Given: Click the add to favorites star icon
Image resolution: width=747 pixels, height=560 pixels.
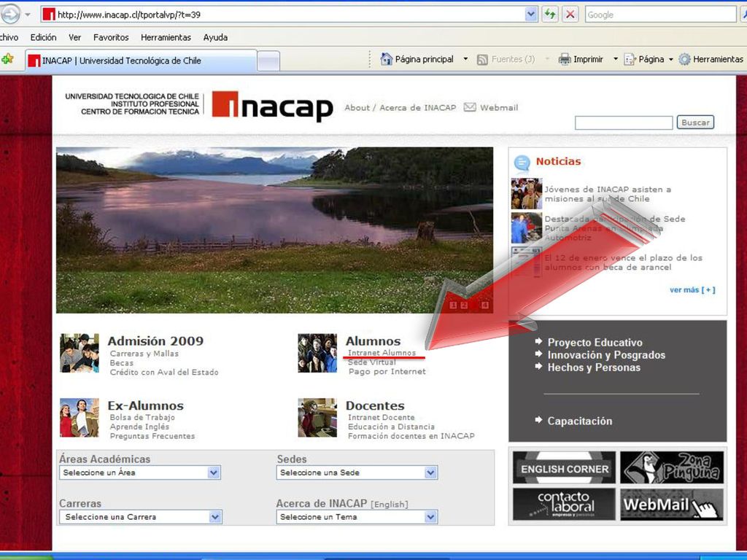Looking at the screenshot, I should 7,60.
